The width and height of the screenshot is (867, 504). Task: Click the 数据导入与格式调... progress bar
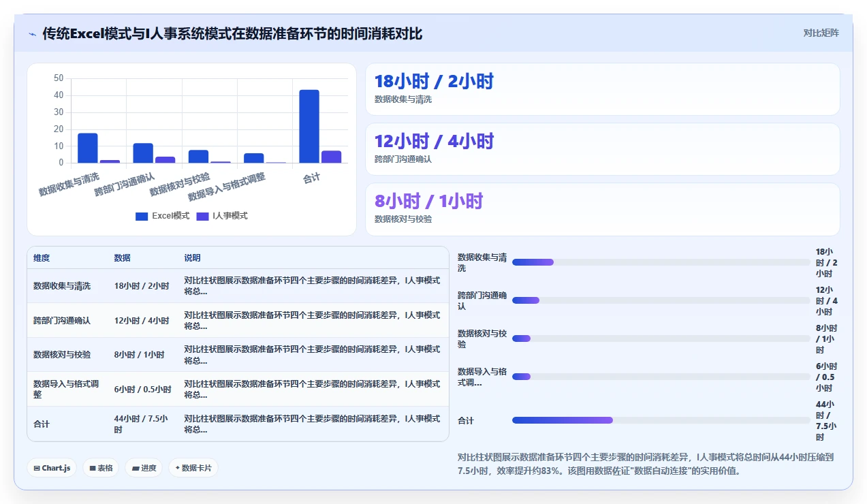tap(661, 377)
